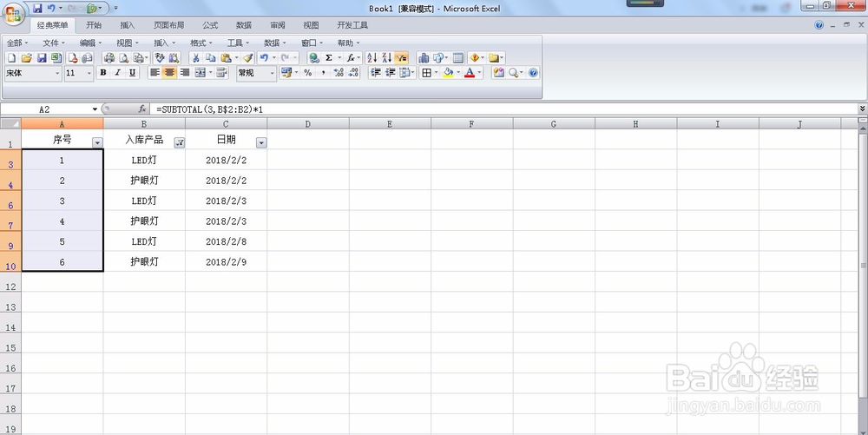
Task: Switch to the 公式 ribbon tab
Action: pos(210,25)
